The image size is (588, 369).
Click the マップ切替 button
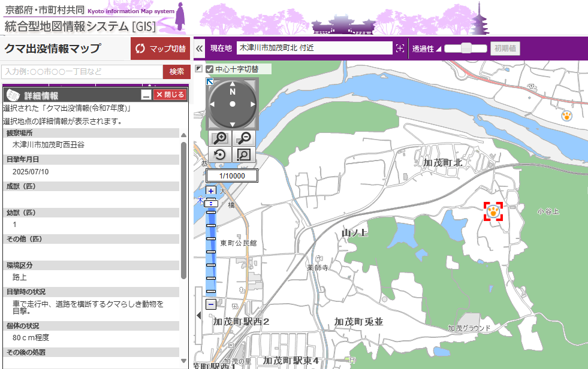[x=160, y=49]
